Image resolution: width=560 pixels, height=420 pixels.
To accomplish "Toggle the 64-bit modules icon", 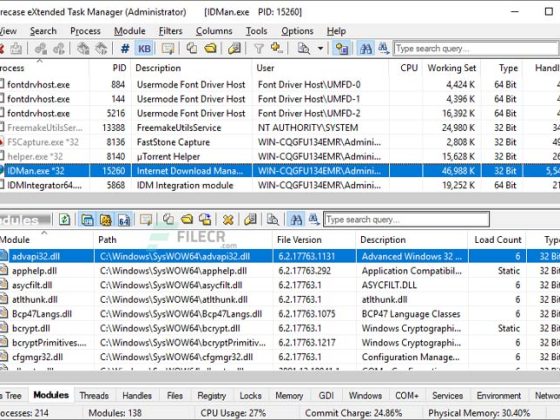I will click(124, 219).
